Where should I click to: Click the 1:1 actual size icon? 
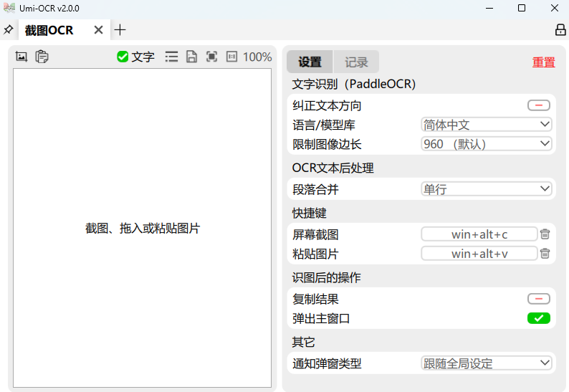231,57
